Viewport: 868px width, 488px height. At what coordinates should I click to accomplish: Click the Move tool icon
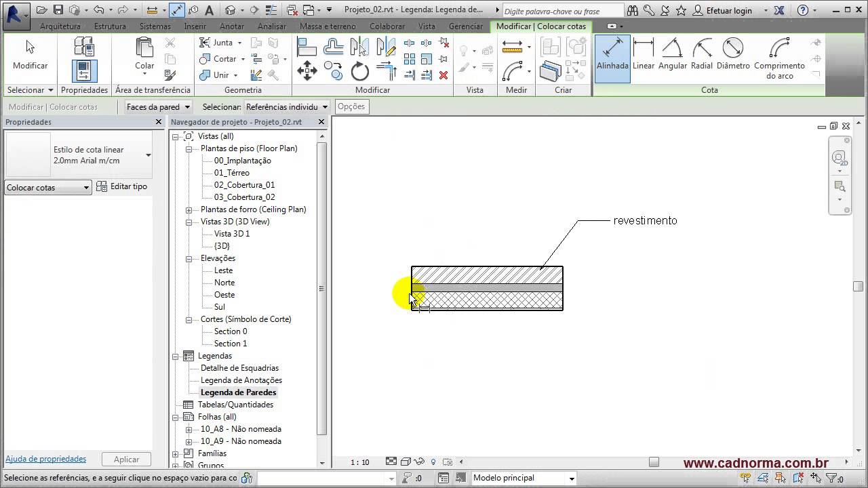[x=307, y=70]
